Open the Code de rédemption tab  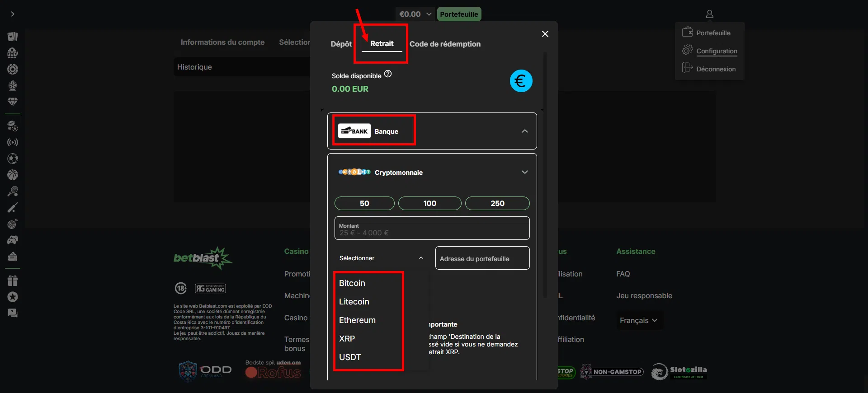click(445, 44)
